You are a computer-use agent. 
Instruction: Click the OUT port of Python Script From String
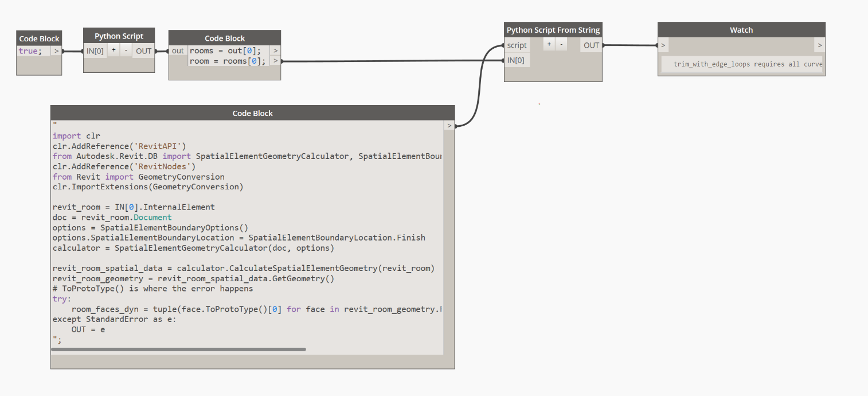click(591, 45)
